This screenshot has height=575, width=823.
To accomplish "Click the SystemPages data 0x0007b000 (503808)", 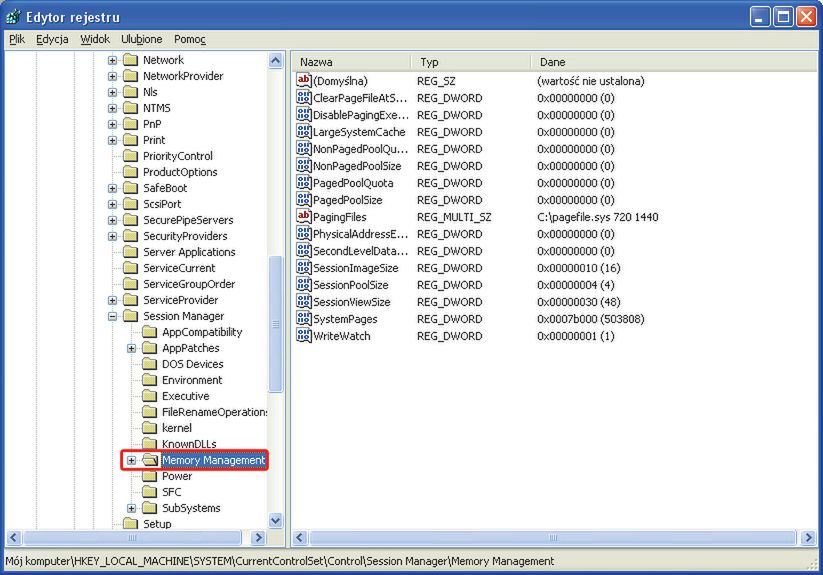I will (590, 319).
